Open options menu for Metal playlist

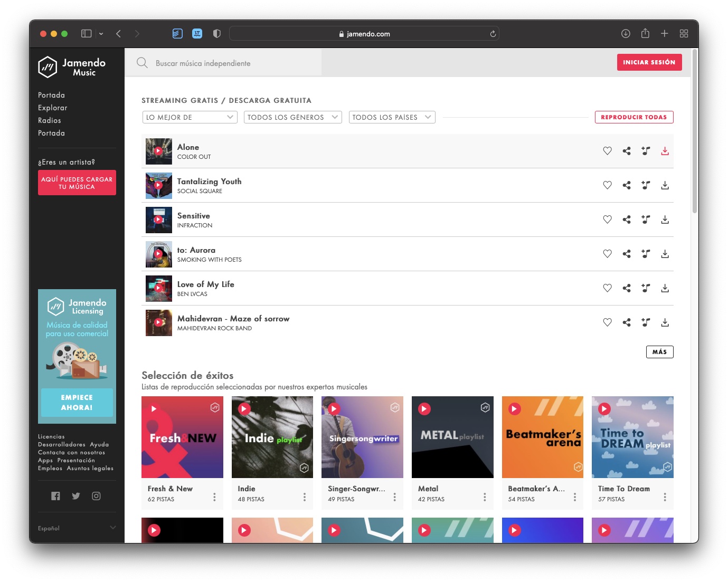coord(485,497)
